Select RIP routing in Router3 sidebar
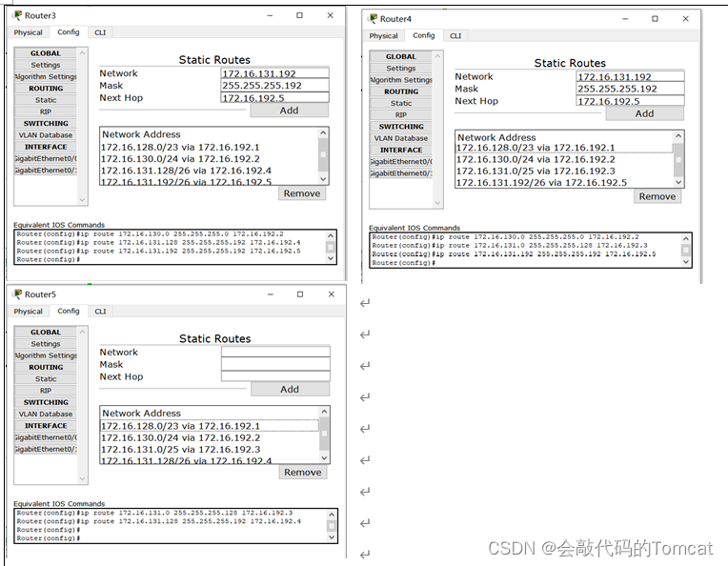The height and width of the screenshot is (566, 728). pyautogui.click(x=46, y=111)
